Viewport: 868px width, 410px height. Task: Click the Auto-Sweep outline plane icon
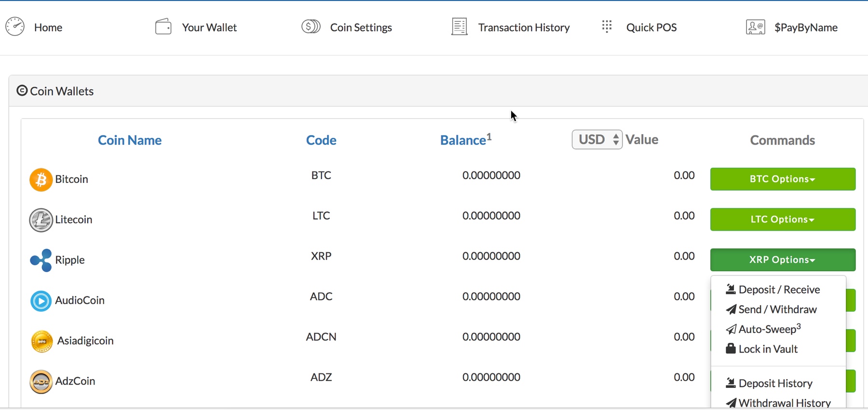pos(731,329)
